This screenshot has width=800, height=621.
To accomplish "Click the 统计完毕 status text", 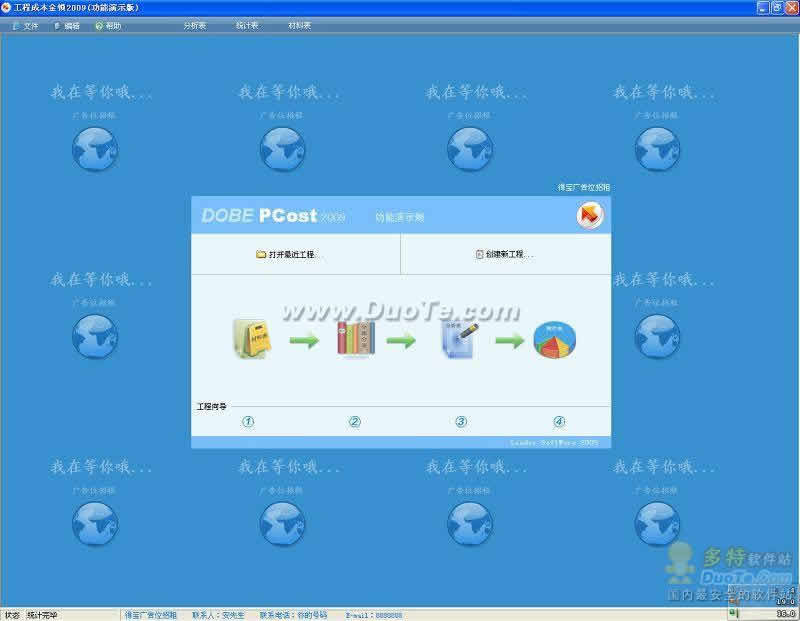I will pos(42,615).
